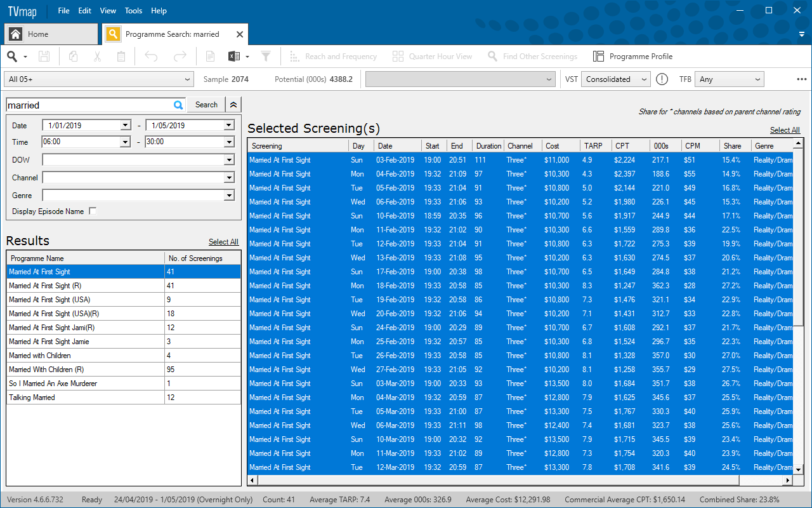Screen dimensions: 812x508
Task: Click the filter funnel icon
Action: tap(266, 57)
